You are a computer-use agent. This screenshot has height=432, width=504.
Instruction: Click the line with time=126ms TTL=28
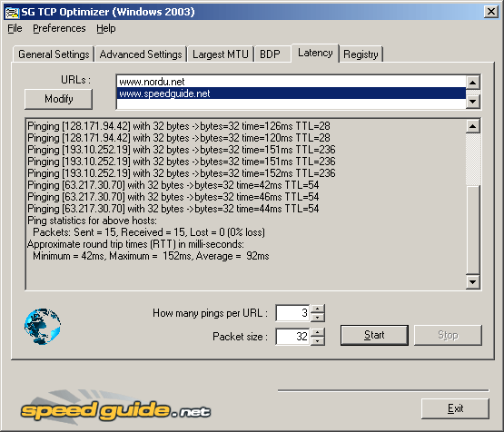click(x=179, y=126)
